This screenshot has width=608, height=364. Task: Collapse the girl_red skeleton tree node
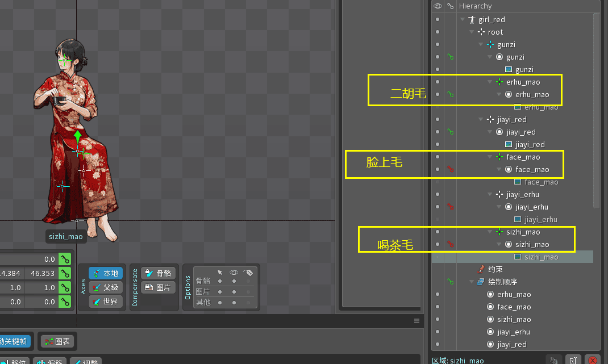point(463,19)
